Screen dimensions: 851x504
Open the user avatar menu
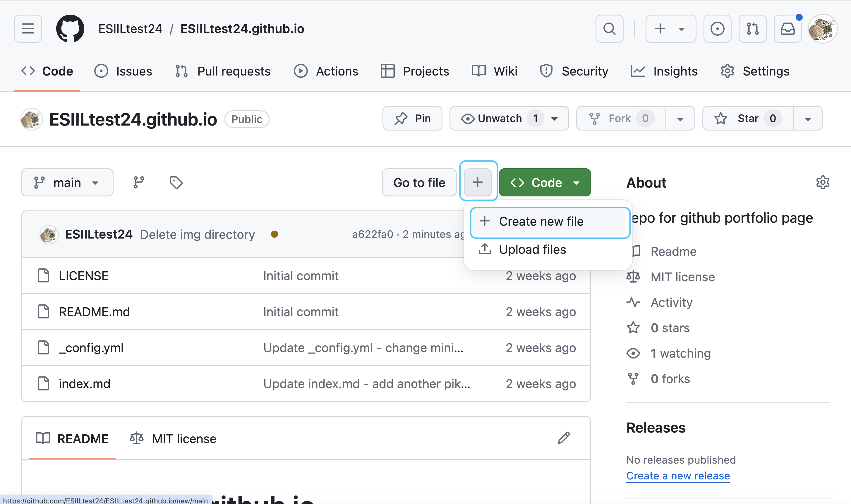pyautogui.click(x=823, y=28)
